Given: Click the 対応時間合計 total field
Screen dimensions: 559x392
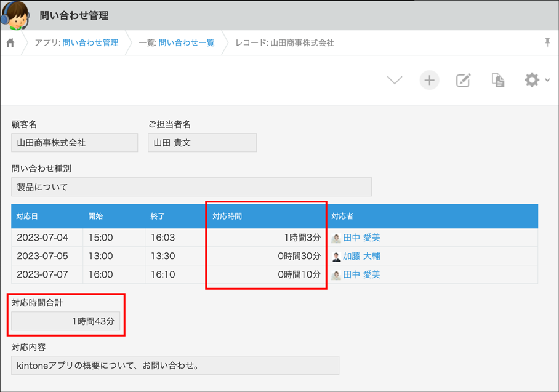Looking at the screenshot, I should 66,321.
